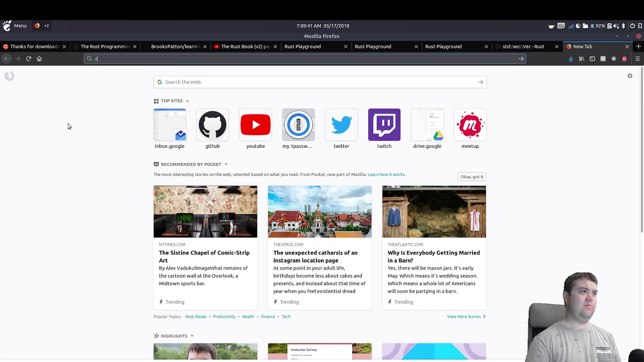Click the React developer tools atom icon

coord(614,59)
